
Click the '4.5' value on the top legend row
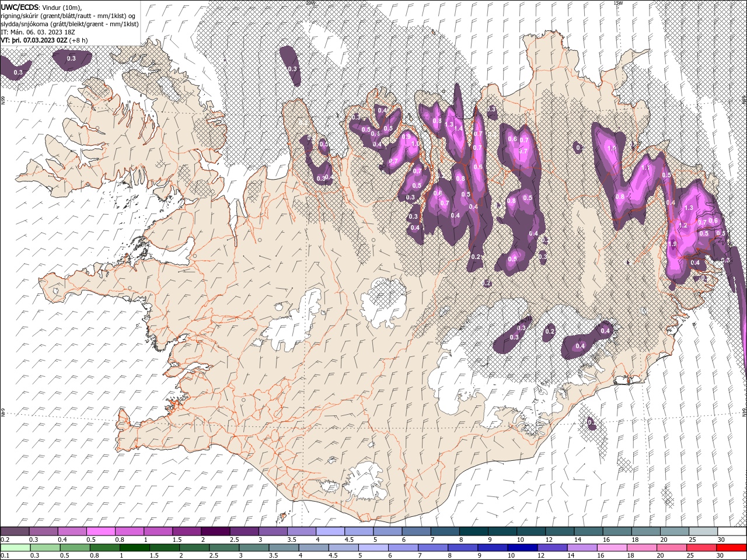[x=349, y=540]
